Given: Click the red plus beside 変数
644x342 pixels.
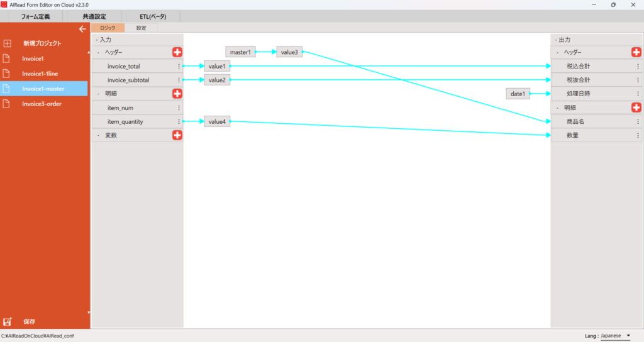Looking at the screenshot, I should (x=177, y=135).
